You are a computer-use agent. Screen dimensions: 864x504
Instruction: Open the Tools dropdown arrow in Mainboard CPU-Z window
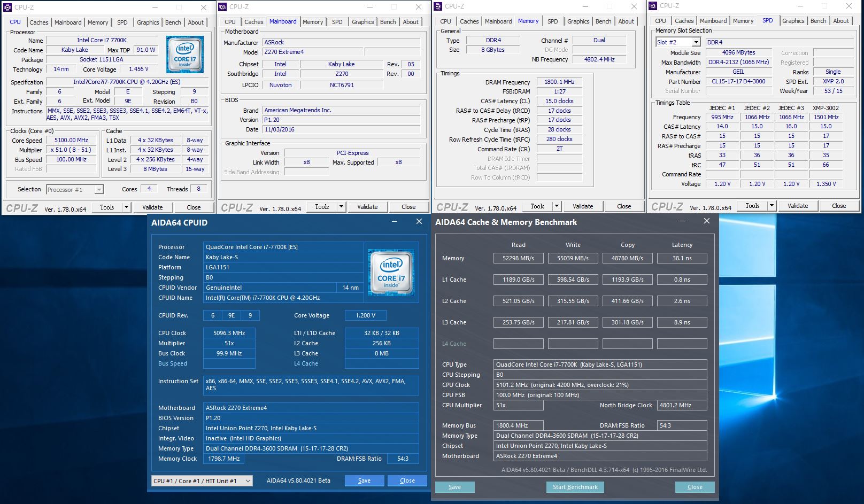point(341,207)
